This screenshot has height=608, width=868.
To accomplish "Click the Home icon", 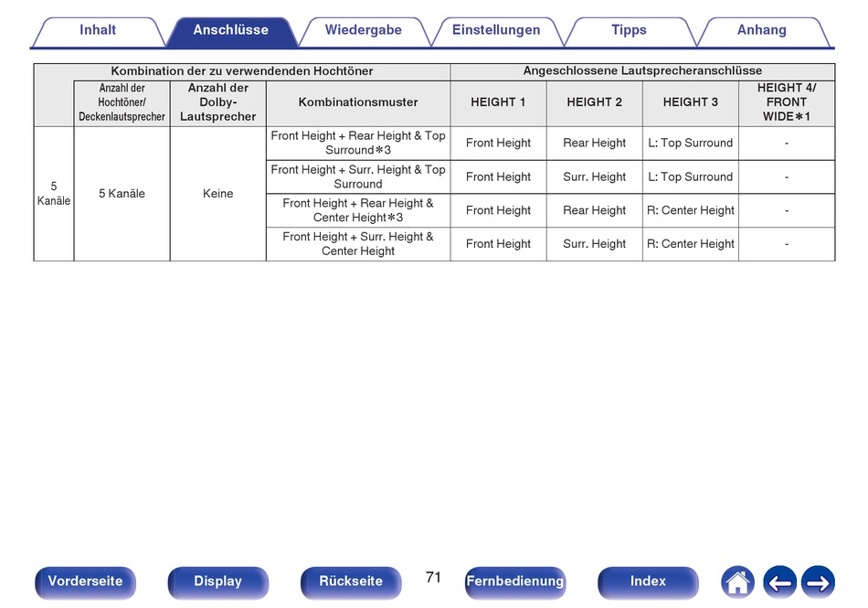I will click(737, 582).
